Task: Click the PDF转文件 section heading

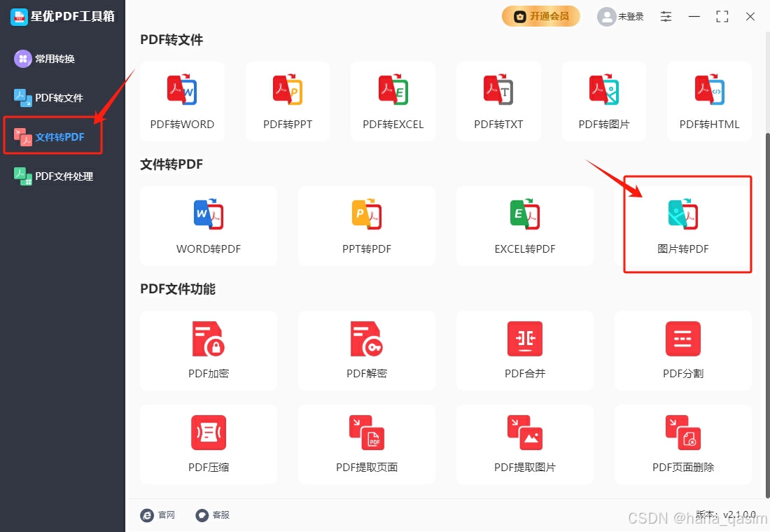Action: (x=171, y=40)
